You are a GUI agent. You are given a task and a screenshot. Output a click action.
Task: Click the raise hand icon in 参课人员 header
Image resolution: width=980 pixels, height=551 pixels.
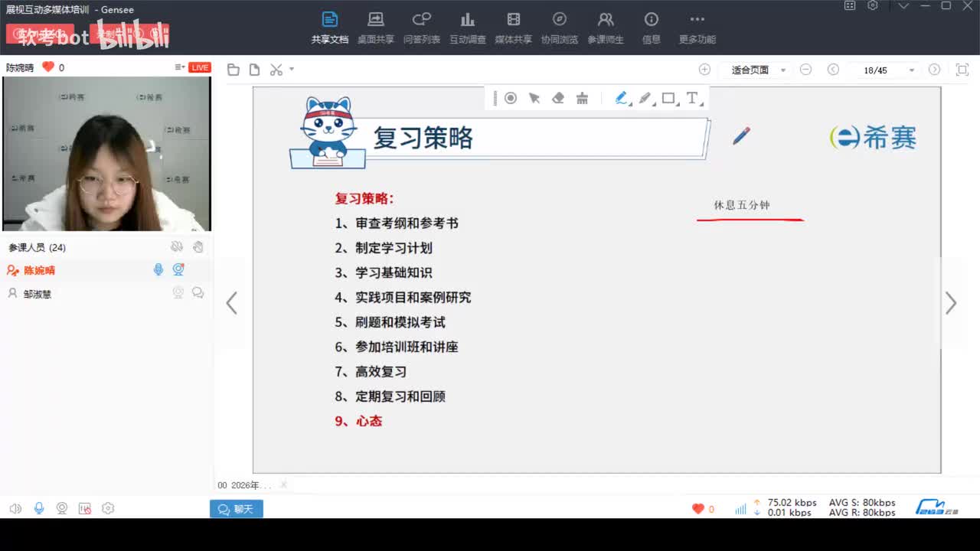tap(198, 246)
